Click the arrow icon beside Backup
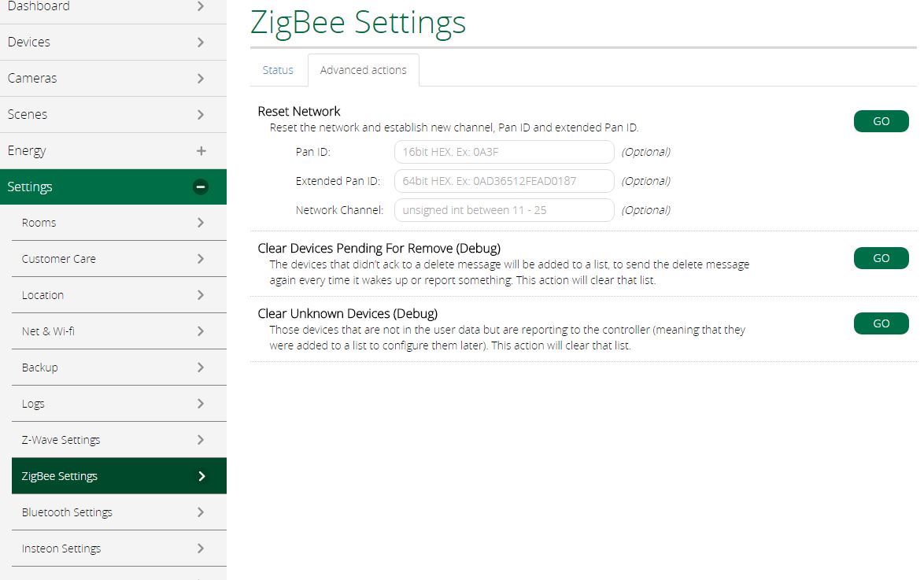The height and width of the screenshot is (580, 924). click(x=201, y=368)
